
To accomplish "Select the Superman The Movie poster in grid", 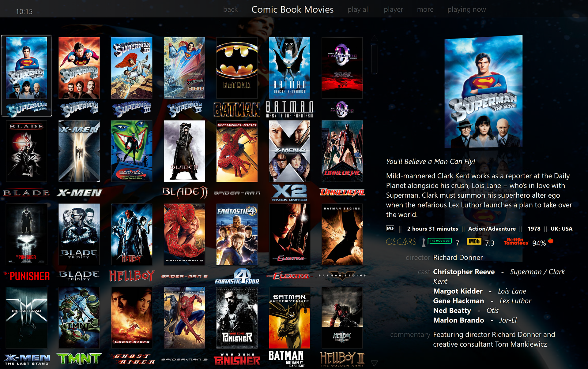I will pyautogui.click(x=27, y=68).
